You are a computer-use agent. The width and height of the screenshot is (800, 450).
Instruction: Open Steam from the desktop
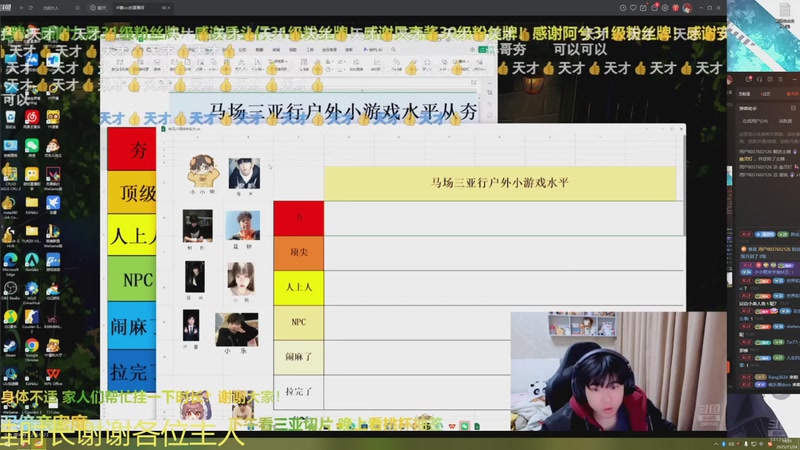tap(10, 346)
